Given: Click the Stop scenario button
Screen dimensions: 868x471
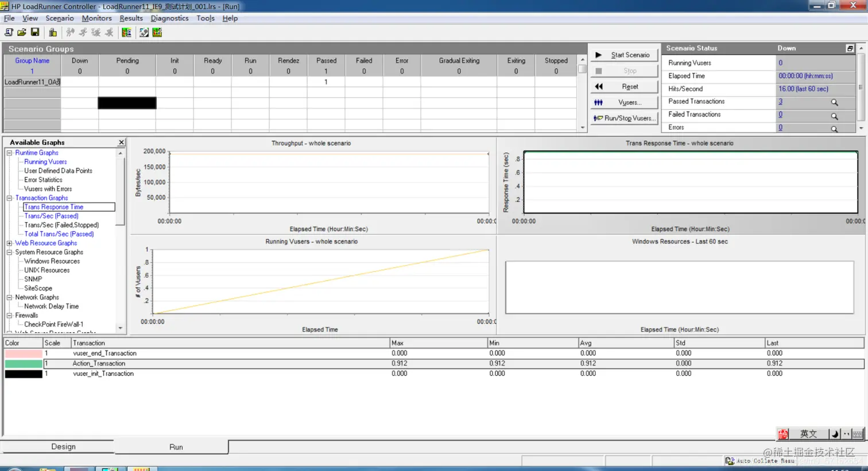Looking at the screenshot, I should [624, 71].
